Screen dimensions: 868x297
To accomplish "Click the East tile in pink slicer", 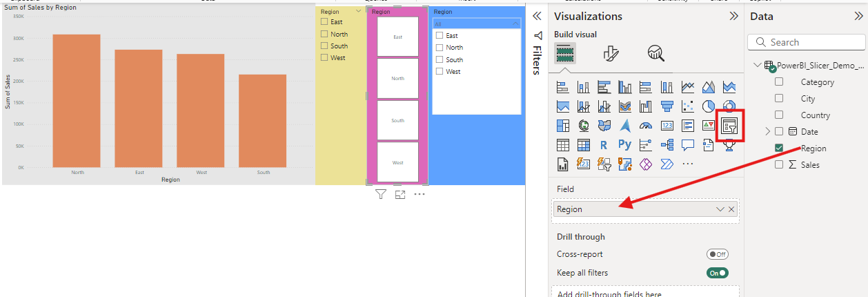I will coord(397,37).
